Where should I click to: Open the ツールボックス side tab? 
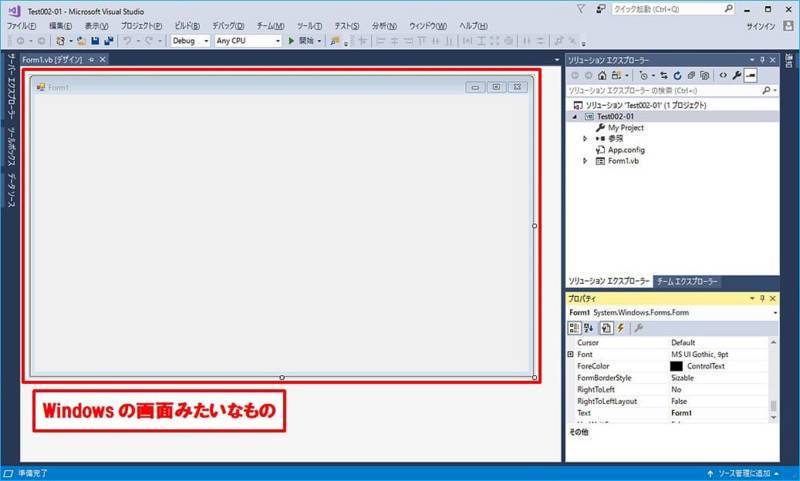(11, 147)
